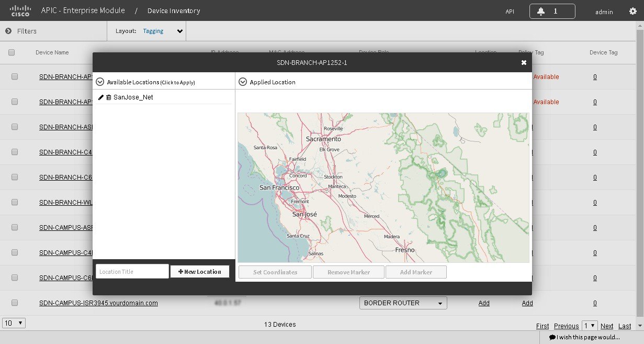
Task: Check the SDN-BRANCH-WL row checkbox
Action: [15, 202]
